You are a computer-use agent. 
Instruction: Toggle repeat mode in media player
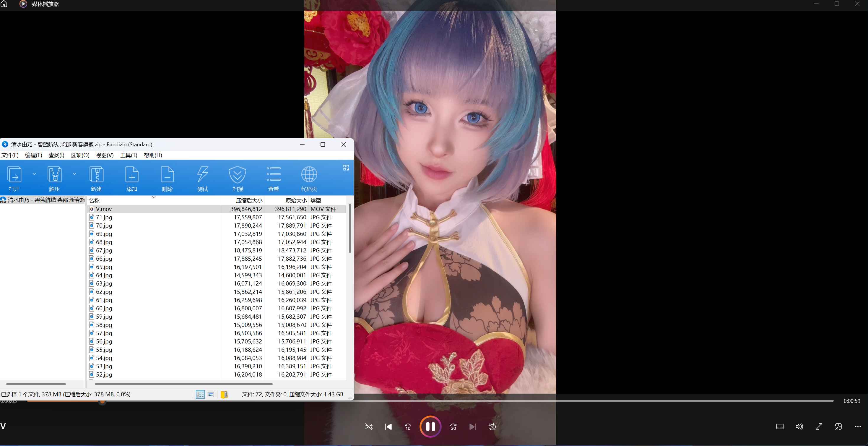click(x=492, y=427)
